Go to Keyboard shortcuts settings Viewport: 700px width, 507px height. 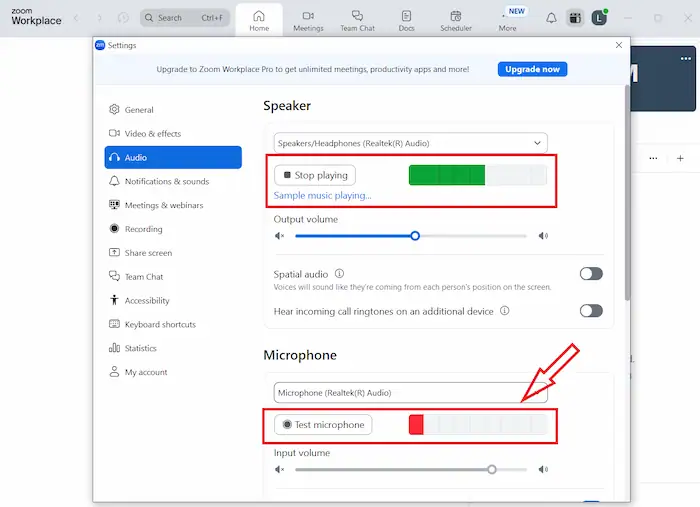click(x=160, y=325)
